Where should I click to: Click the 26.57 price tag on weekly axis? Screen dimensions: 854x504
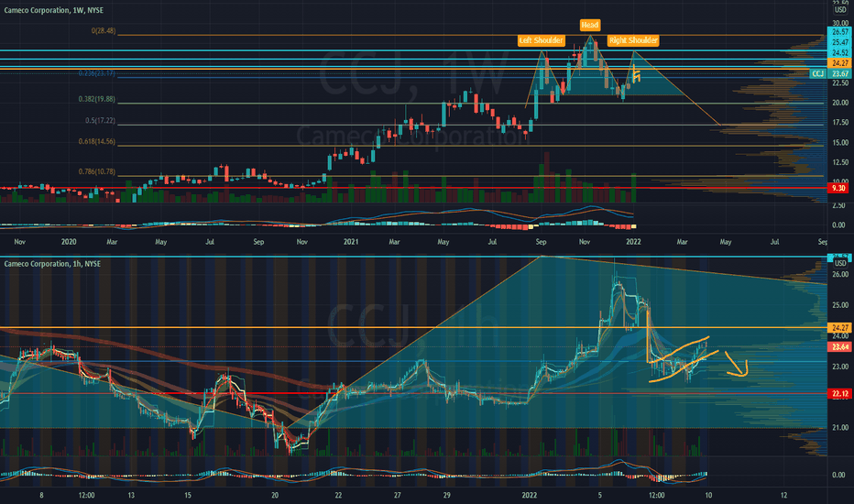click(x=840, y=32)
